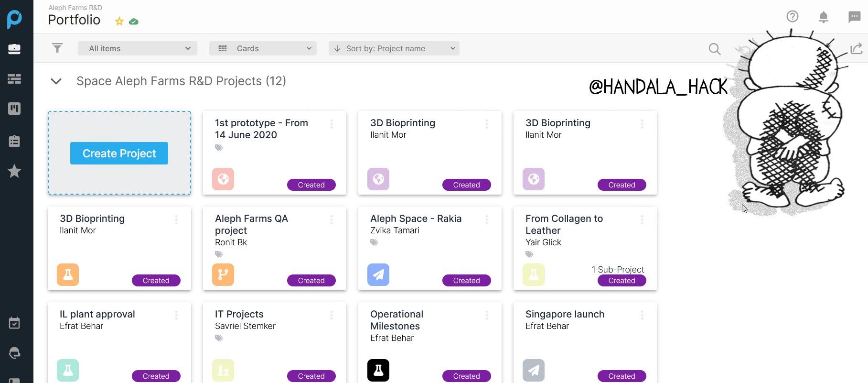The height and width of the screenshot is (383, 868).
Task: Open the calendar check icon in sidebar
Action: pyautogui.click(x=14, y=323)
